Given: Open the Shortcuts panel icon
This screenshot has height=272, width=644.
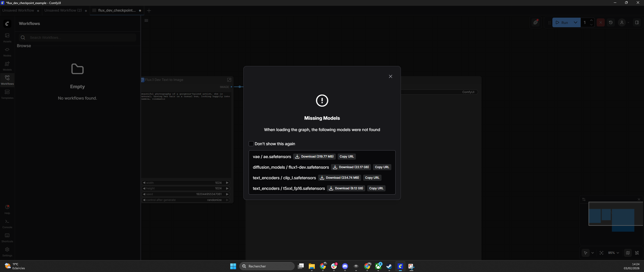Looking at the screenshot, I should point(7,237).
